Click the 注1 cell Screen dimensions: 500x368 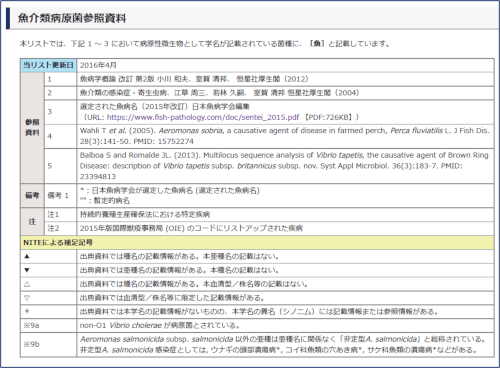pyautogui.click(x=60, y=214)
